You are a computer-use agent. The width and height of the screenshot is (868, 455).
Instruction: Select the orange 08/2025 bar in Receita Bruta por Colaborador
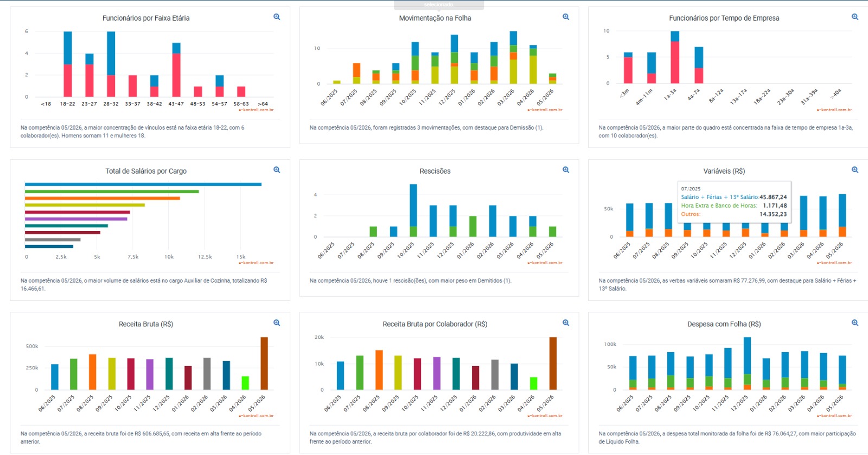379,370
